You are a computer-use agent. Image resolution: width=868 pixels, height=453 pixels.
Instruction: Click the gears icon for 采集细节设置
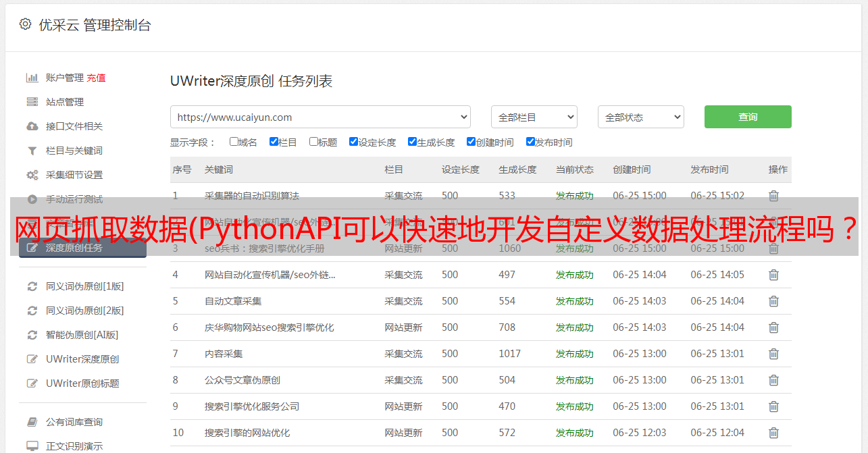coord(32,175)
